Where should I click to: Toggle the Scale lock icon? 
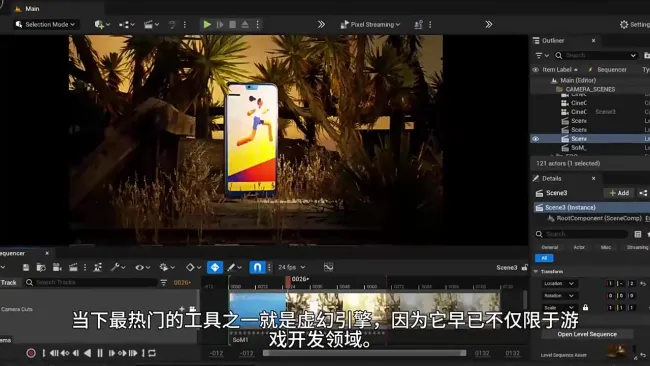point(585,308)
